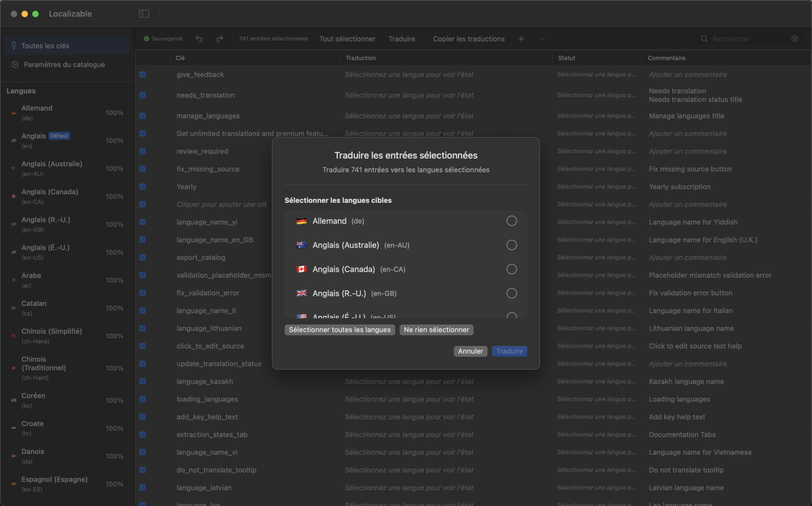Click the undo arrow icon
The height and width of the screenshot is (506, 812).
tap(199, 39)
